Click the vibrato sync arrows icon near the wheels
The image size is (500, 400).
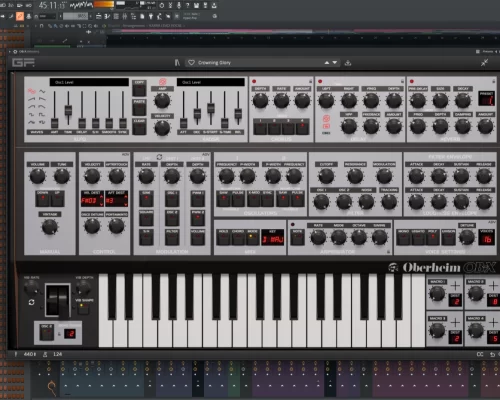31,302
